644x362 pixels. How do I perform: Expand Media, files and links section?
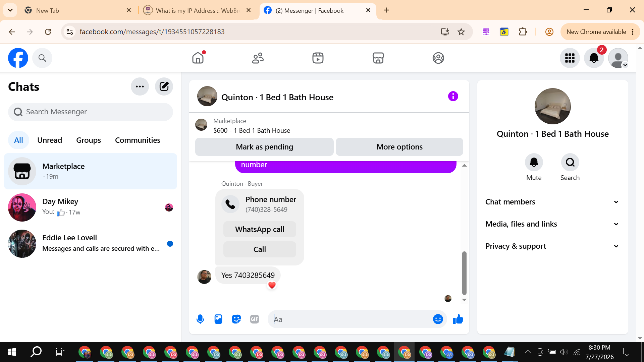(552, 224)
